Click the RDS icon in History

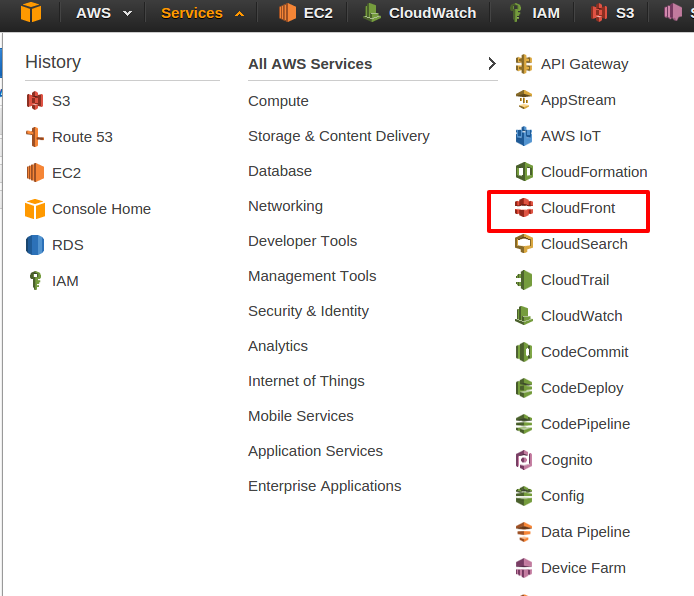[35, 245]
